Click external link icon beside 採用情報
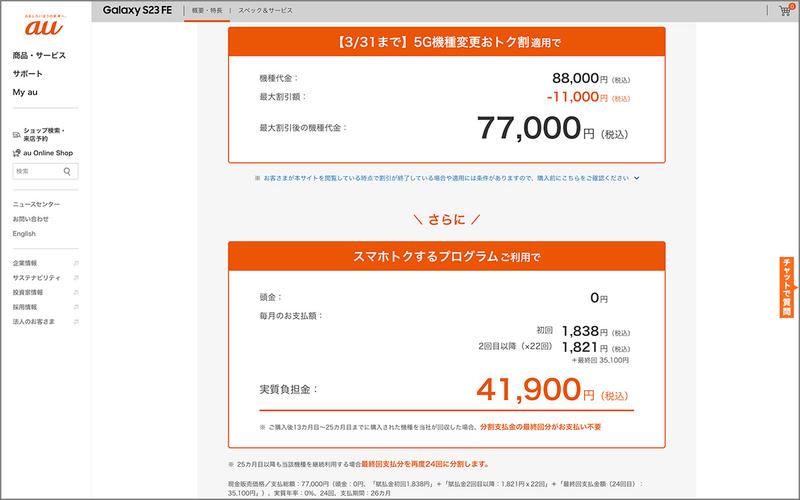The width and height of the screenshot is (800, 500). click(76, 307)
